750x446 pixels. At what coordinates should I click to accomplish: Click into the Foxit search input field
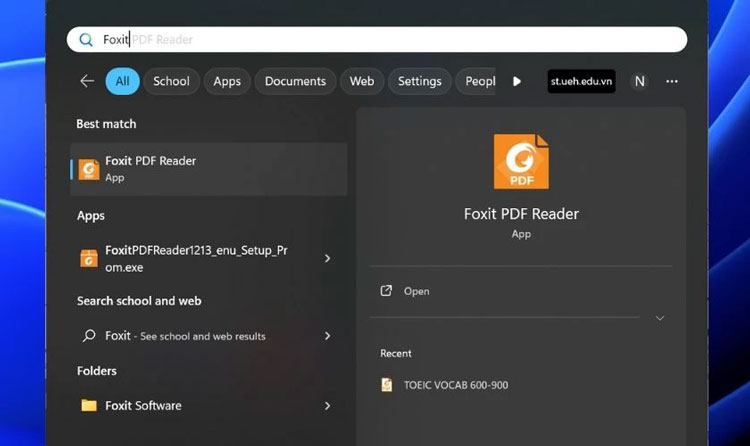tap(377, 39)
